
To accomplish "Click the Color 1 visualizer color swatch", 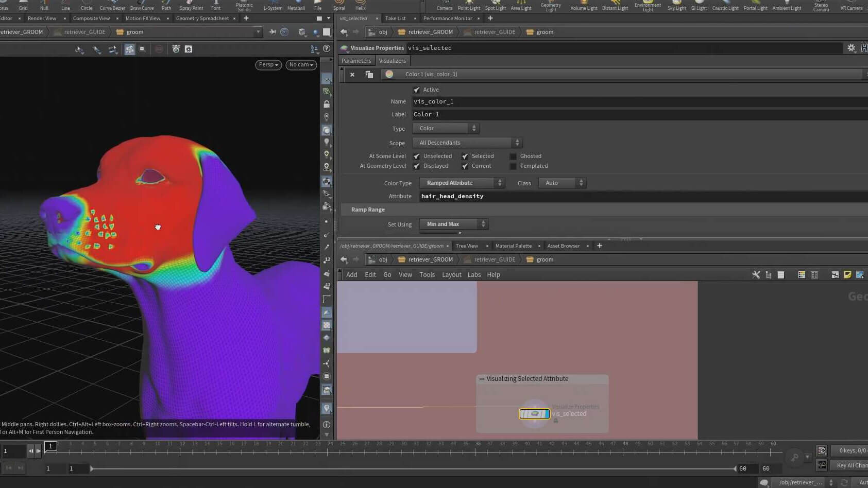I will [389, 75].
